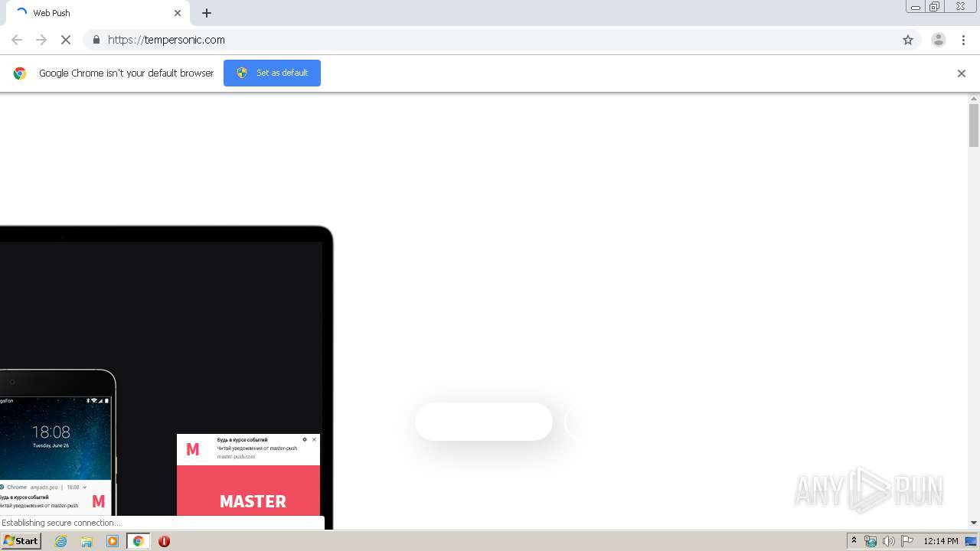The image size is (980, 551).
Task: Open a new browser tab
Action: [207, 13]
